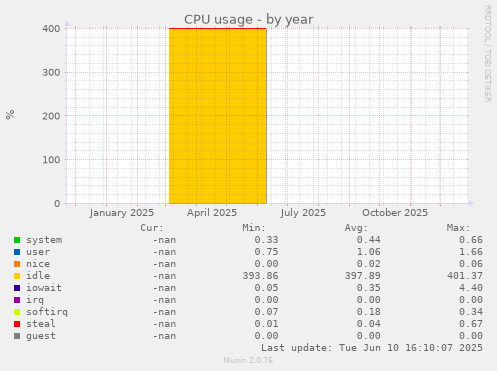The width and height of the screenshot is (497, 371).
Task: Click the orange nice legend swatch
Action: tap(17, 264)
